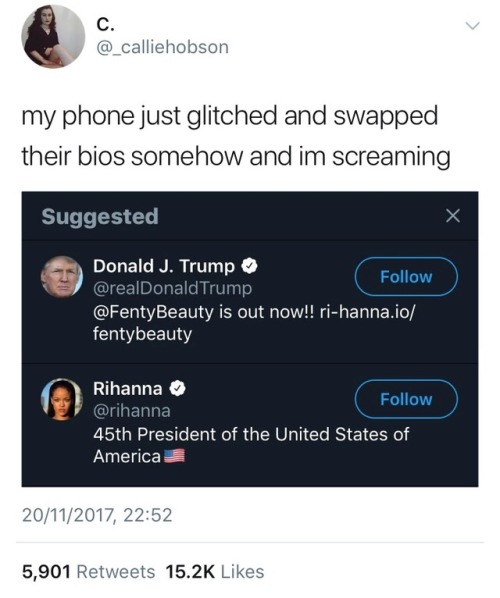Click the Rihanna avatar

point(62,399)
